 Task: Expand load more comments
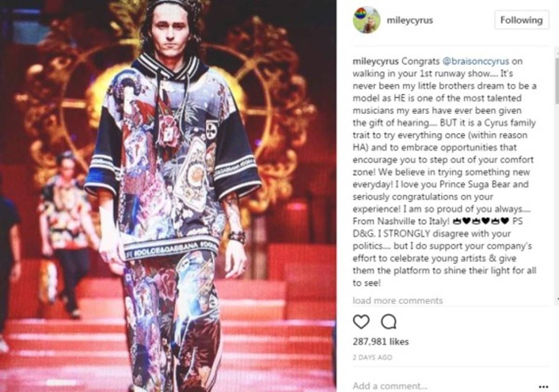[397, 300]
